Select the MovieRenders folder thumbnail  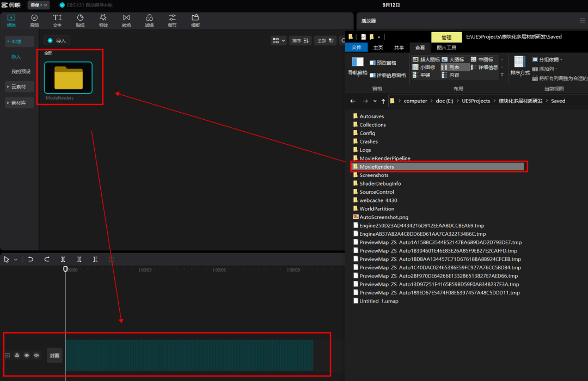coord(69,78)
